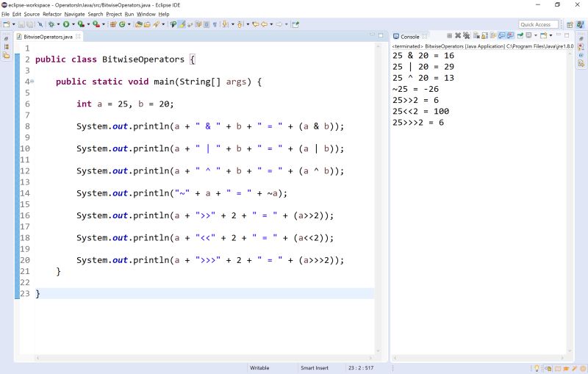Screen dimensions: 588x374
Task: Toggle Show Whitespace Characters pilcrow icon
Action: [x=215, y=24]
